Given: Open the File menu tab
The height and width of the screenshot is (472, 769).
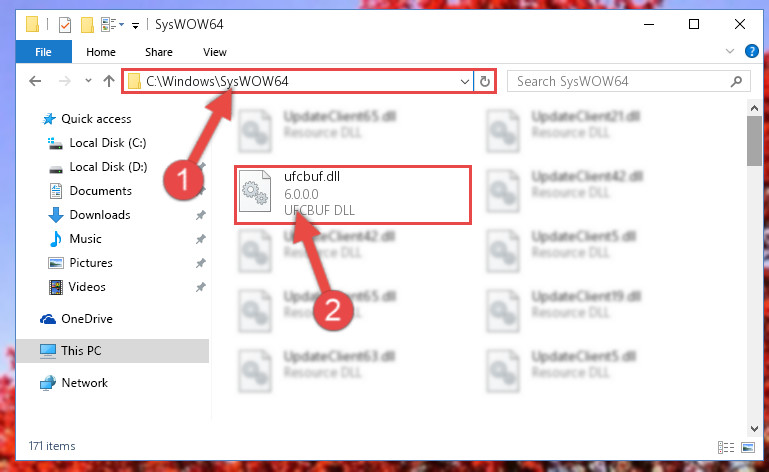Looking at the screenshot, I should click(43, 52).
